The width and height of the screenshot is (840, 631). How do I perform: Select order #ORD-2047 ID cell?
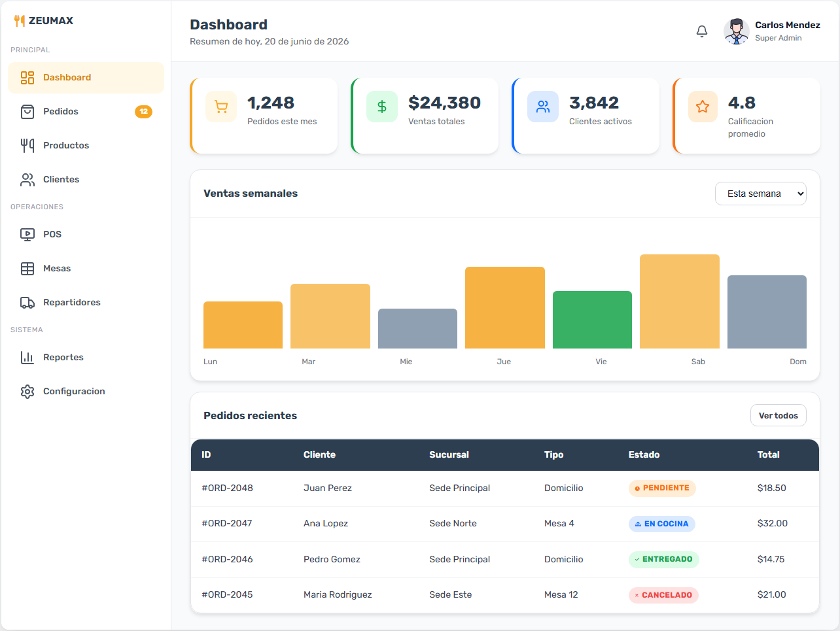[227, 524]
